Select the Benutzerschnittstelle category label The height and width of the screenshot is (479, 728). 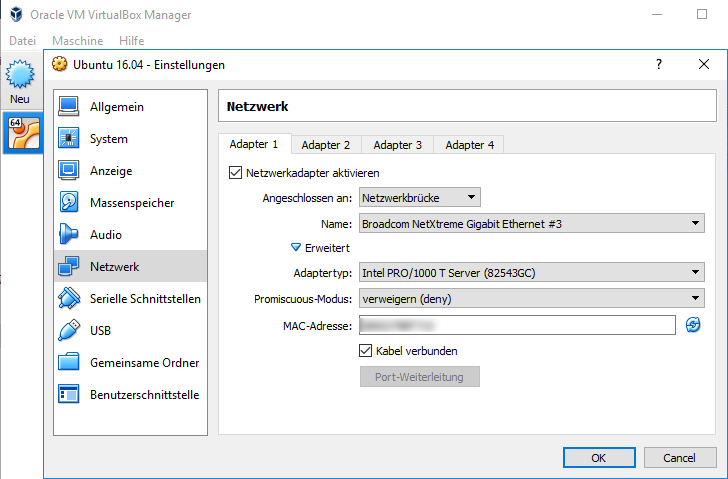145,395
